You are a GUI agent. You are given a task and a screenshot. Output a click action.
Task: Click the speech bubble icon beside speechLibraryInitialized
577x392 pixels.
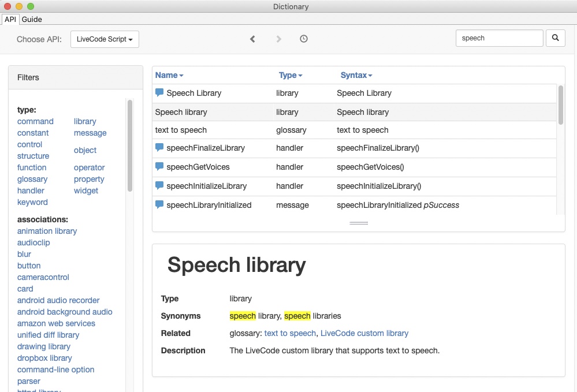tap(159, 204)
